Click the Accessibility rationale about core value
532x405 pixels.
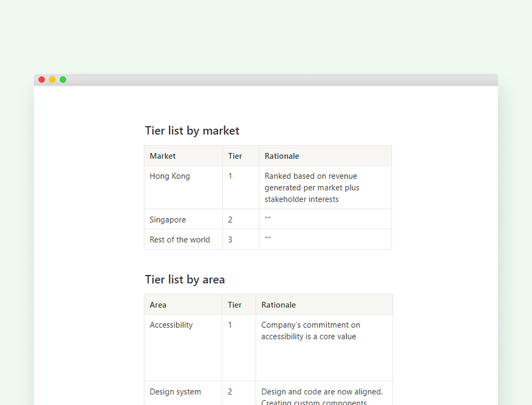click(311, 331)
